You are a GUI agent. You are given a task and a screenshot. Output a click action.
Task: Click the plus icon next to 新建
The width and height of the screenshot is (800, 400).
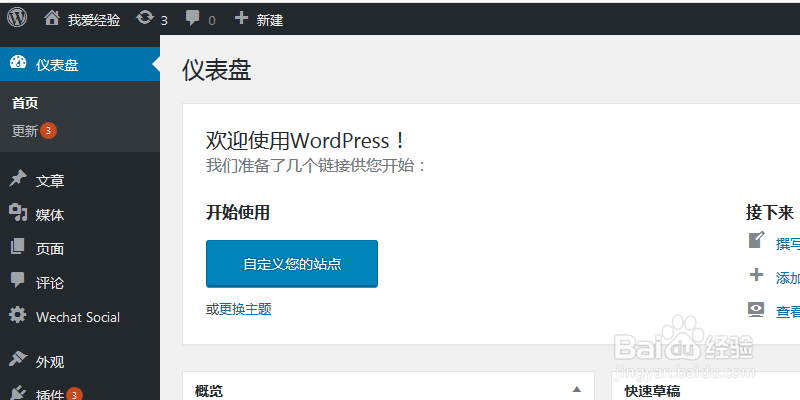pyautogui.click(x=241, y=18)
